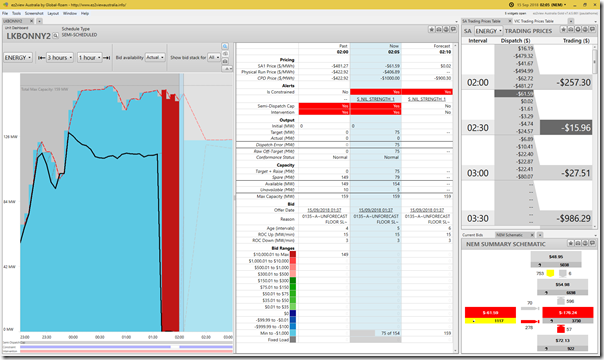Open the 3 hours lookback dropdown
The image size is (604, 360).
(x=60, y=58)
